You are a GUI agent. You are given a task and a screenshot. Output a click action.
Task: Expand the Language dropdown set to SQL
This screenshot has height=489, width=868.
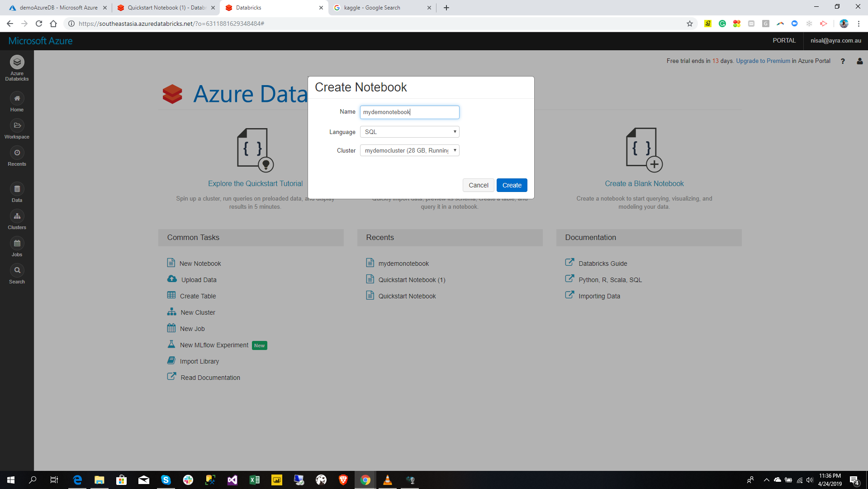tap(409, 132)
